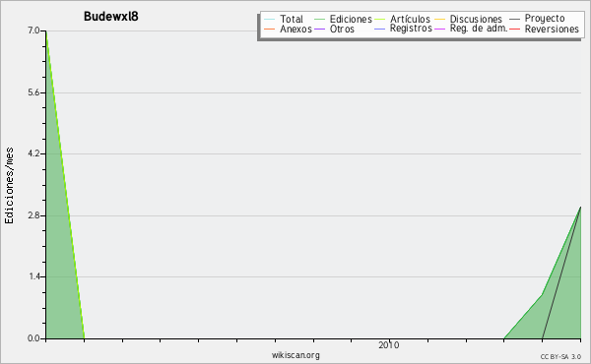
Task: Click the CC BY-SA 3.0 license text
Action: pyautogui.click(x=560, y=356)
